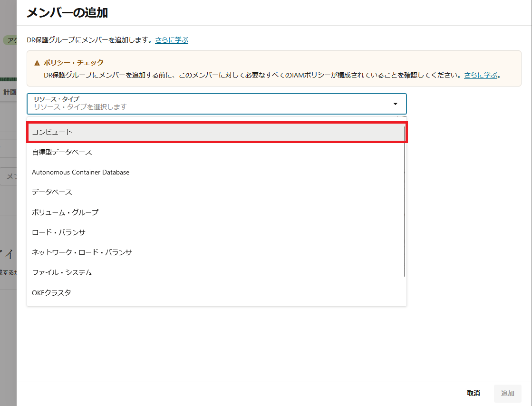Click the green status badge at top left
532x406 pixels.
[x=10, y=40]
